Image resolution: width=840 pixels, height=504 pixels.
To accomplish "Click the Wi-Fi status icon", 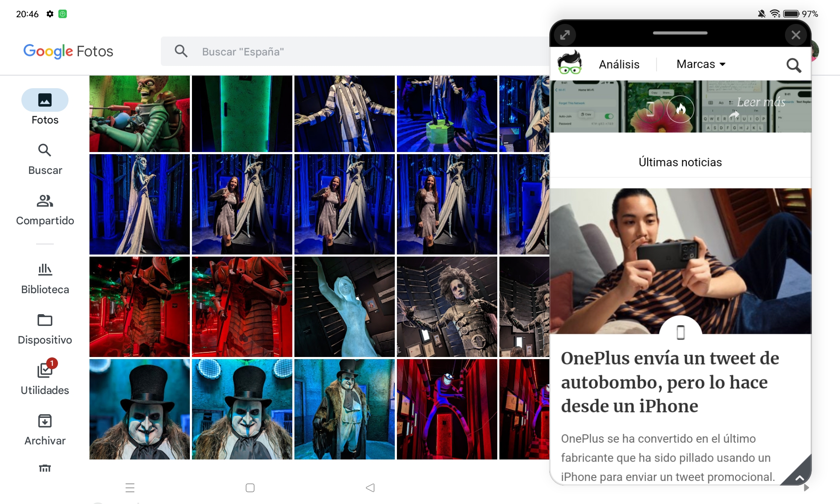I will pos(775,14).
